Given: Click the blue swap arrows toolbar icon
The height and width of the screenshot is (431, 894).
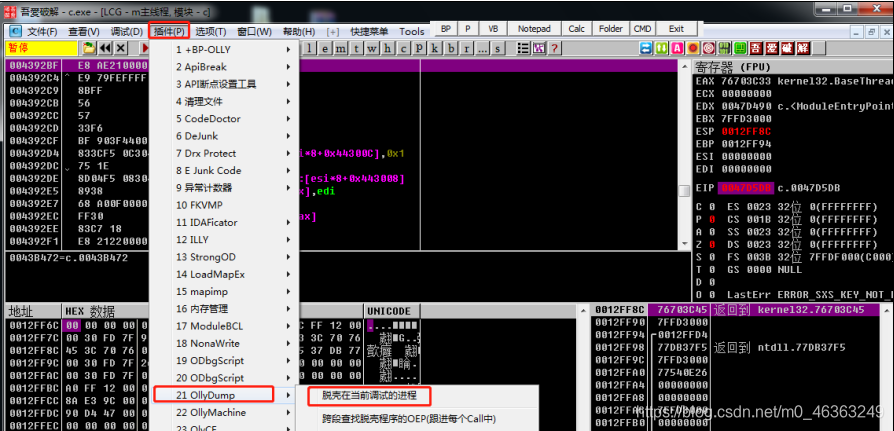Looking at the screenshot, I should 645,48.
